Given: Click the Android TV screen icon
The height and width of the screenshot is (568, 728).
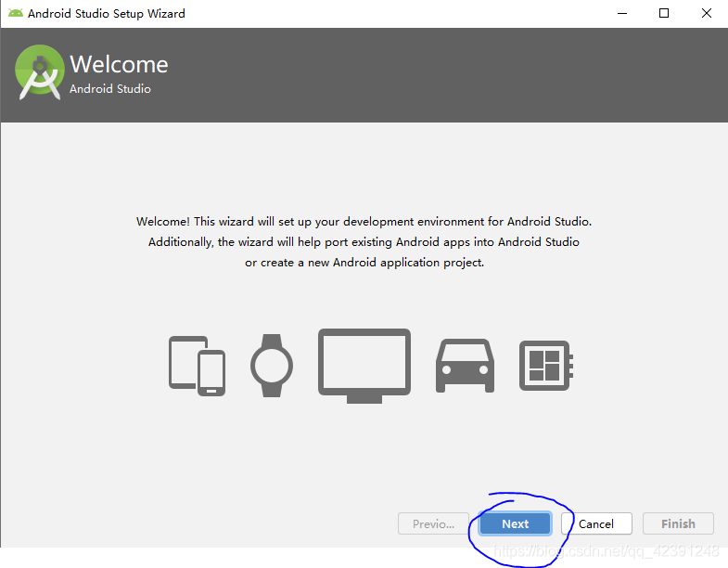Looking at the screenshot, I should 364,366.
